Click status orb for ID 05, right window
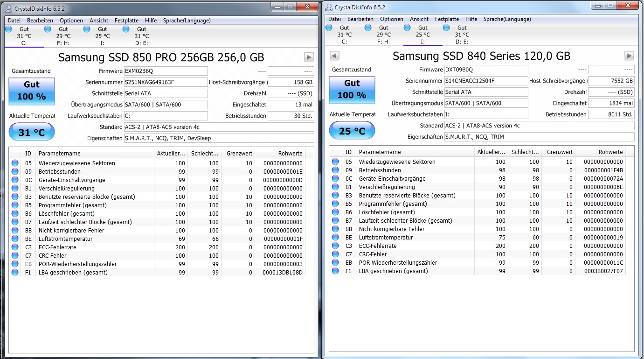Viewport: 644px width, 359px height. pyautogui.click(x=335, y=162)
